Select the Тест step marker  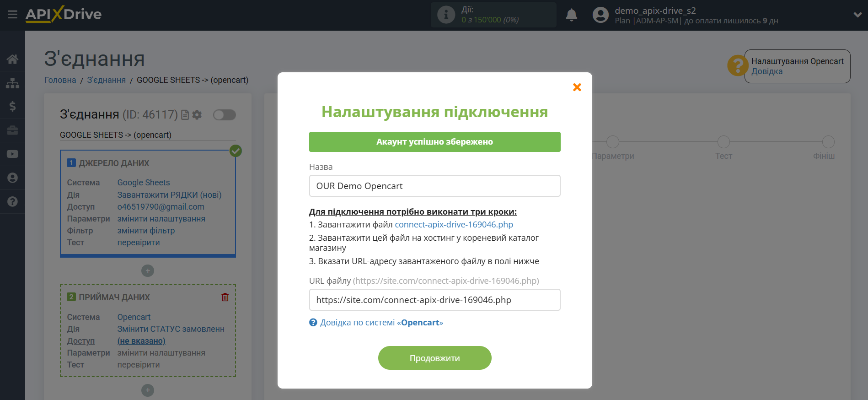[724, 142]
